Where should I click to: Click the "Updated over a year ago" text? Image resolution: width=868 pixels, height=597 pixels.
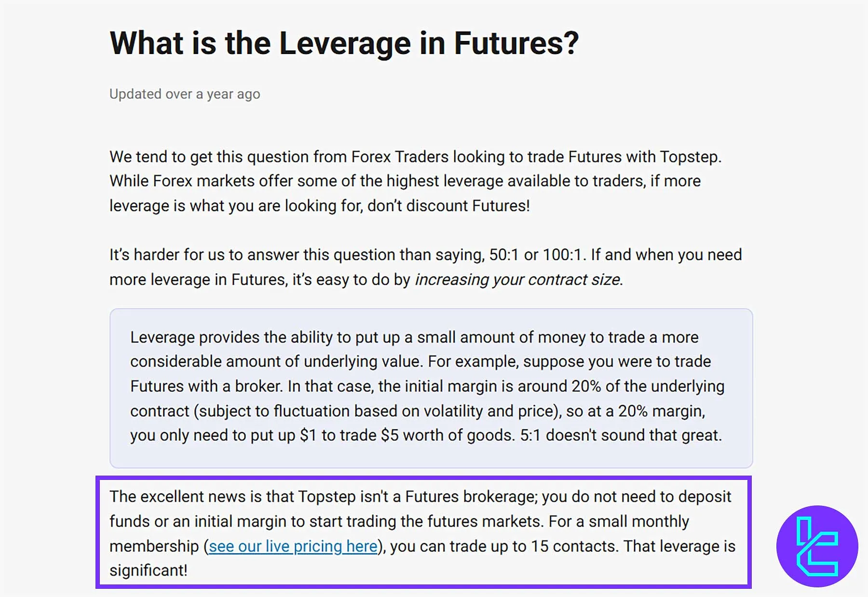[185, 94]
